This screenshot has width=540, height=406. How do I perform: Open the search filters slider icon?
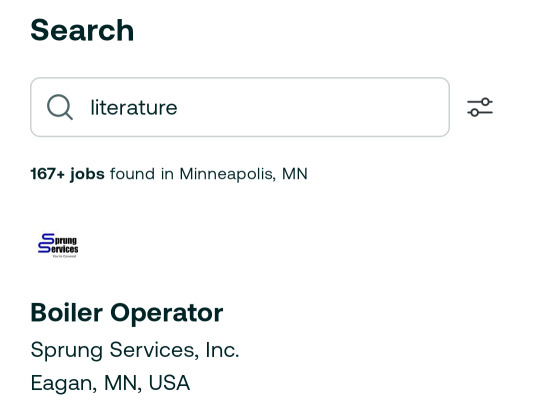tap(480, 107)
